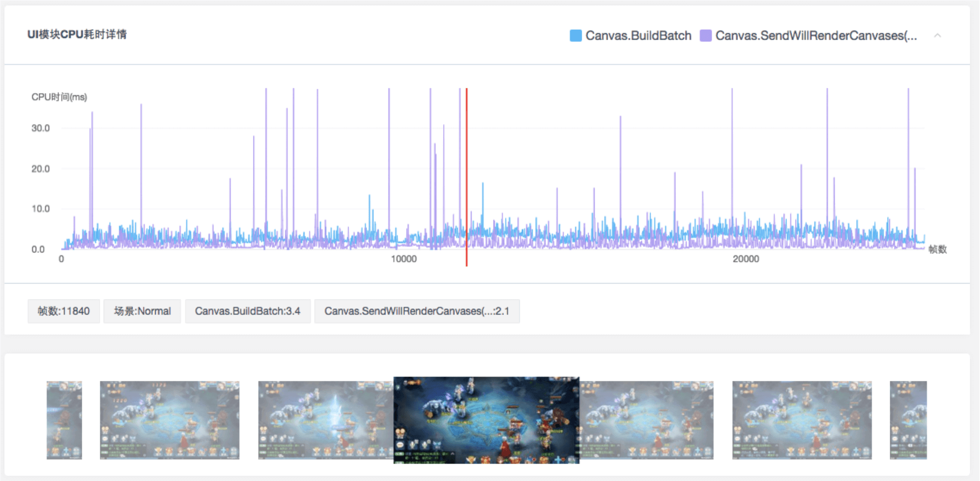Select the thumbnail immediately left of the highlighted screenshot
Image resolution: width=980 pixels, height=481 pixels.
point(326,420)
